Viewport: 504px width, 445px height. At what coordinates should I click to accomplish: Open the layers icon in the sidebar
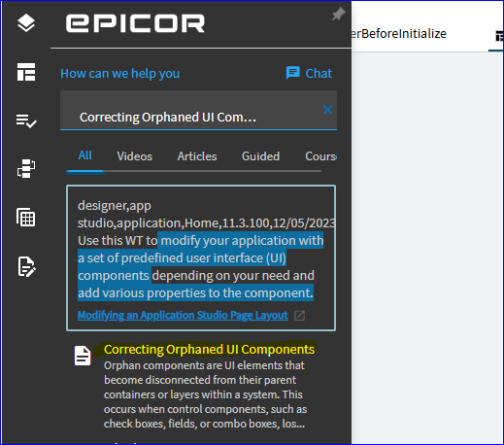(26, 23)
